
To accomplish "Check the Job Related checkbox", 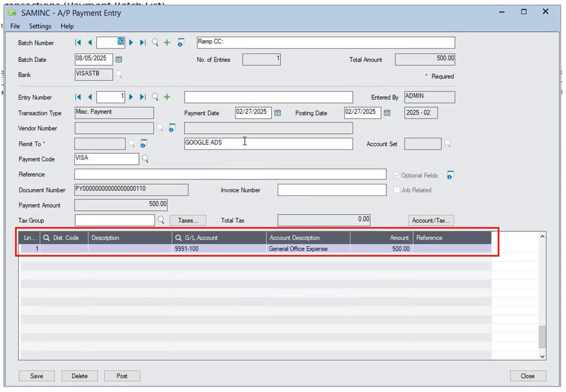I will coord(396,190).
